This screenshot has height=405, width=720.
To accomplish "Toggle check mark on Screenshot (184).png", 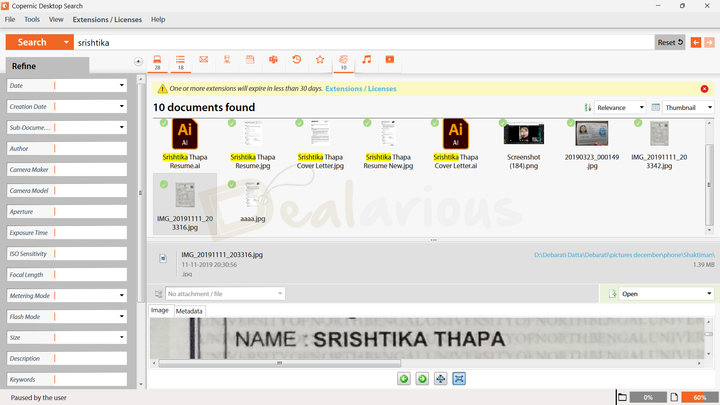I will tap(503, 123).
